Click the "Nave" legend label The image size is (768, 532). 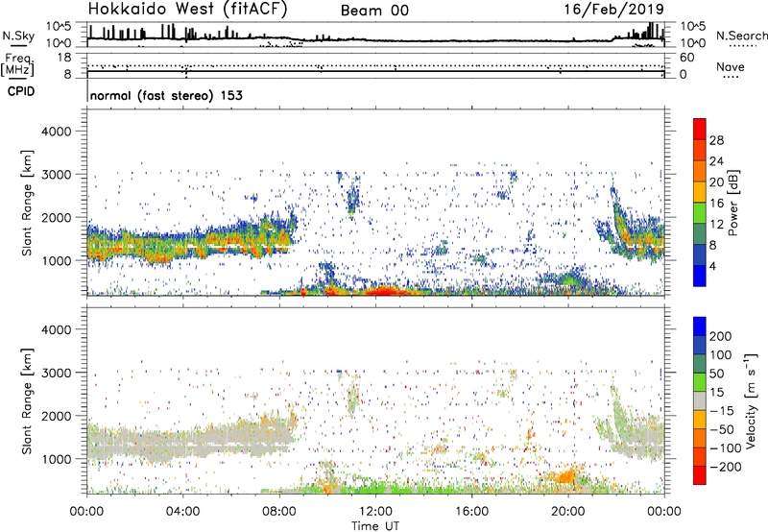730,67
